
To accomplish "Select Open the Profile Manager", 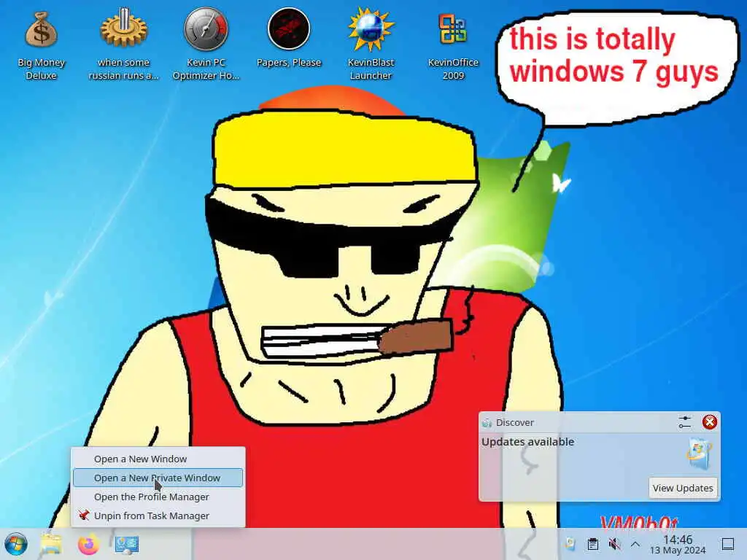I will pos(158,497).
